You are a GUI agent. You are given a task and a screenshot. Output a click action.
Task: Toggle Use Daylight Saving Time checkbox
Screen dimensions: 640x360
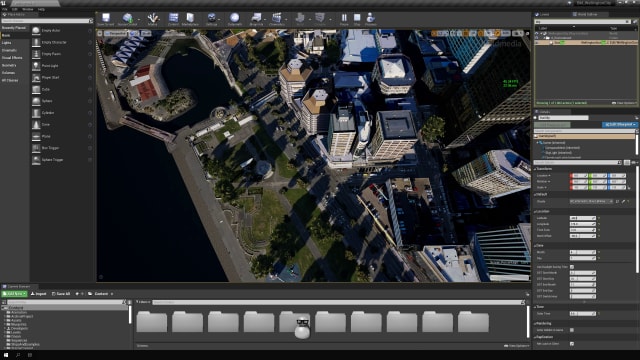(x=572, y=267)
